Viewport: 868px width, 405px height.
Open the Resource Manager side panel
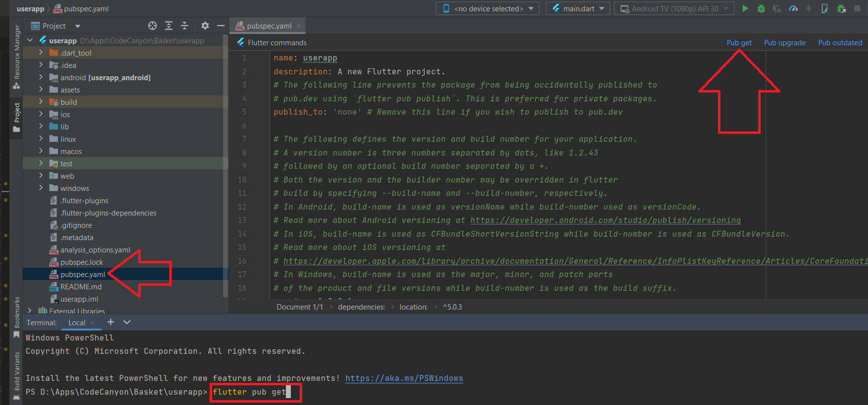17,57
